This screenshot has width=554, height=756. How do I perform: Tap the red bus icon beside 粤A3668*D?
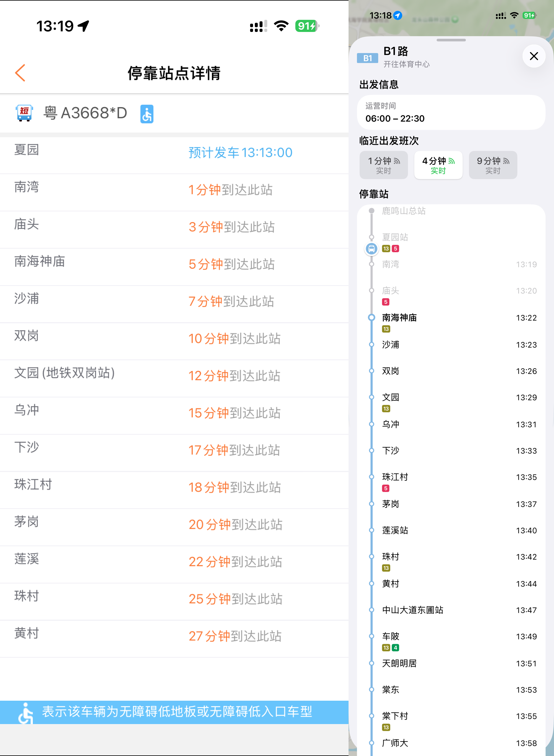(x=24, y=113)
